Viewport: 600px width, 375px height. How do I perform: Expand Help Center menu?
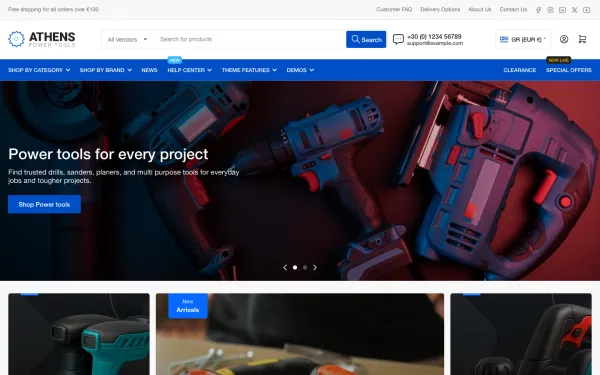[189, 70]
